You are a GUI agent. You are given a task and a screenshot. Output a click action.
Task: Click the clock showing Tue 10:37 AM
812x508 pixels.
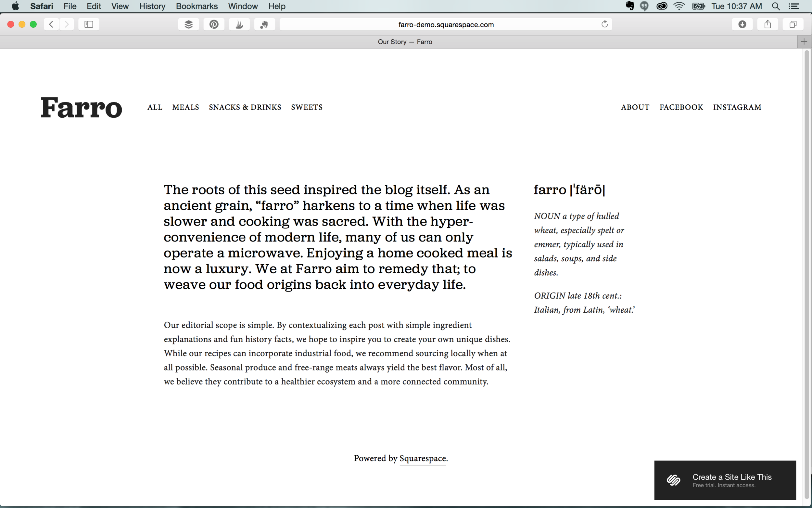(x=736, y=6)
